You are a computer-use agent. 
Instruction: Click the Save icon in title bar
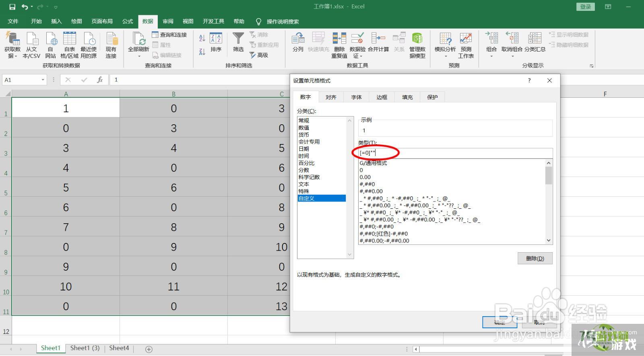tap(12, 7)
